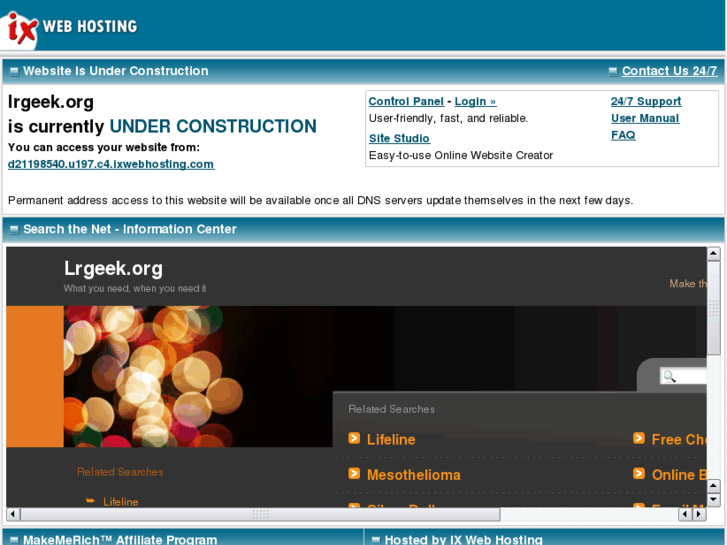Click Lifeline in the lower-left related searches
Screen dimensions: 727x545
[121, 501]
